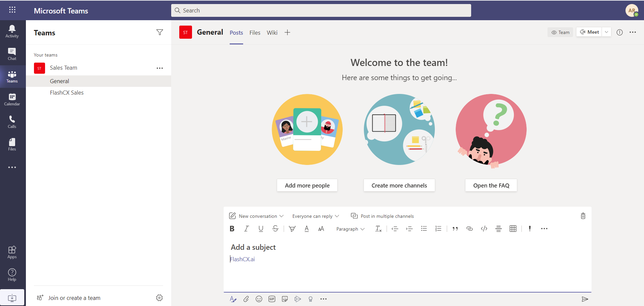The height and width of the screenshot is (306, 644).
Task: Insert a hyperlink
Action: pos(469,229)
